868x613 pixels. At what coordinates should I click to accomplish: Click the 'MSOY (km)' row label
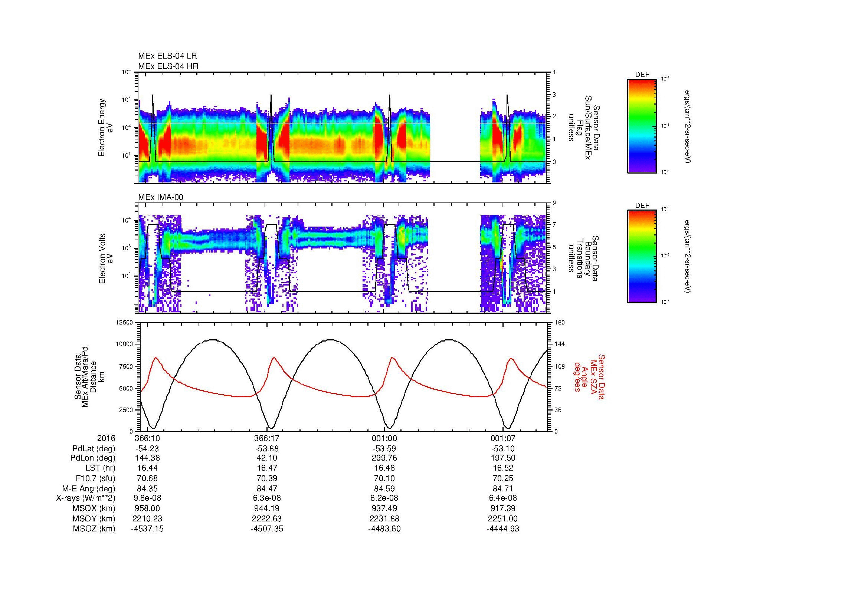95,518
